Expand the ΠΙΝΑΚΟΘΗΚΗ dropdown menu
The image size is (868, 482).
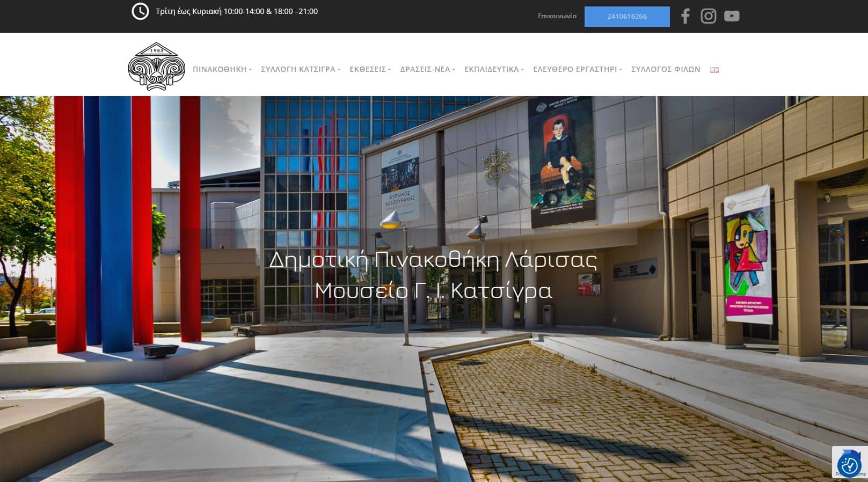click(x=222, y=69)
